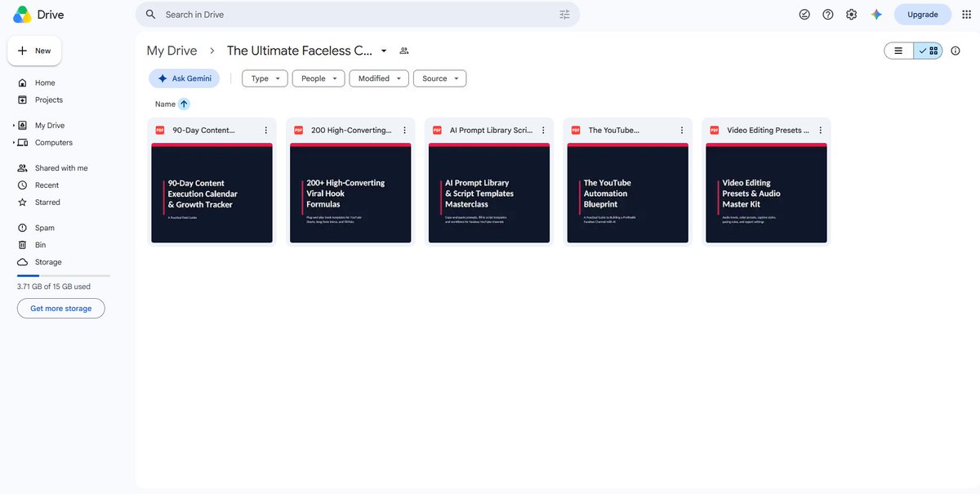Open more actions for 200 High-Converting file

coord(405,130)
